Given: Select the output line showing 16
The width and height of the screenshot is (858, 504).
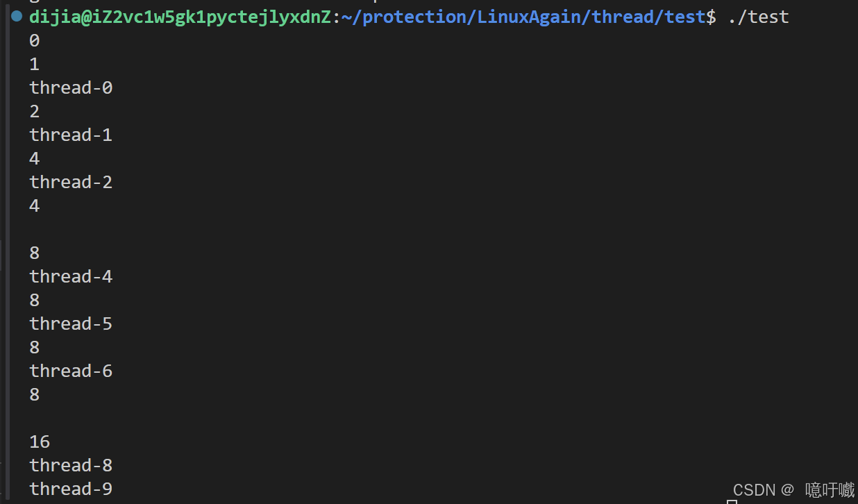Looking at the screenshot, I should (x=40, y=442).
